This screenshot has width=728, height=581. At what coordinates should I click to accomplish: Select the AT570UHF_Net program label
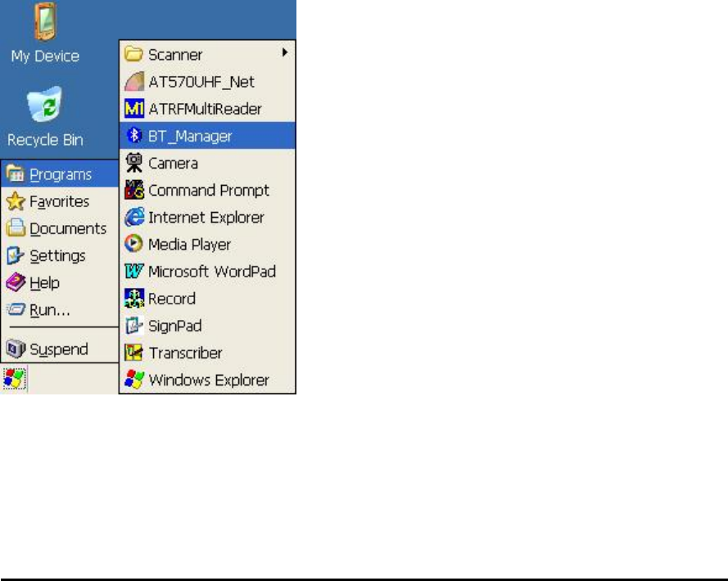click(201, 82)
